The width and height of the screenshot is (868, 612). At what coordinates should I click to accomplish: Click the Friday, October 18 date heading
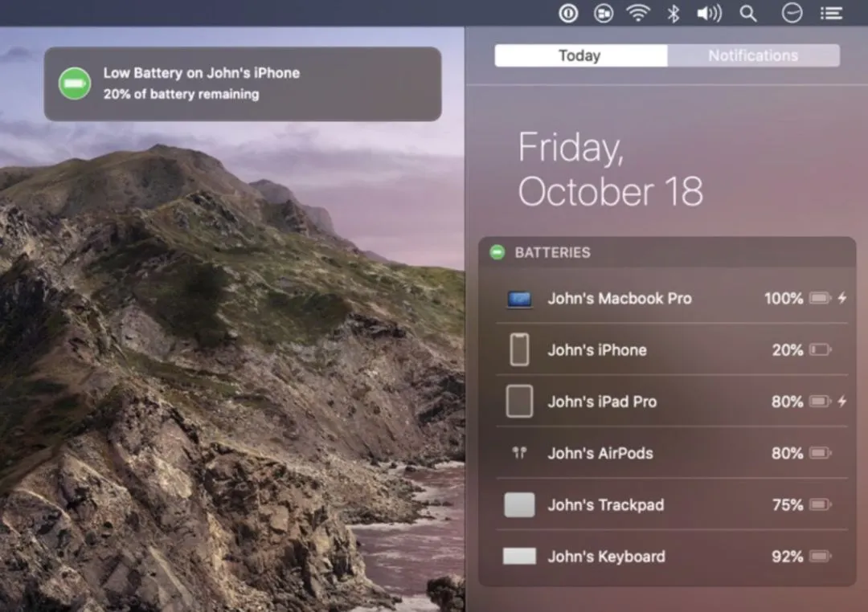coord(611,169)
